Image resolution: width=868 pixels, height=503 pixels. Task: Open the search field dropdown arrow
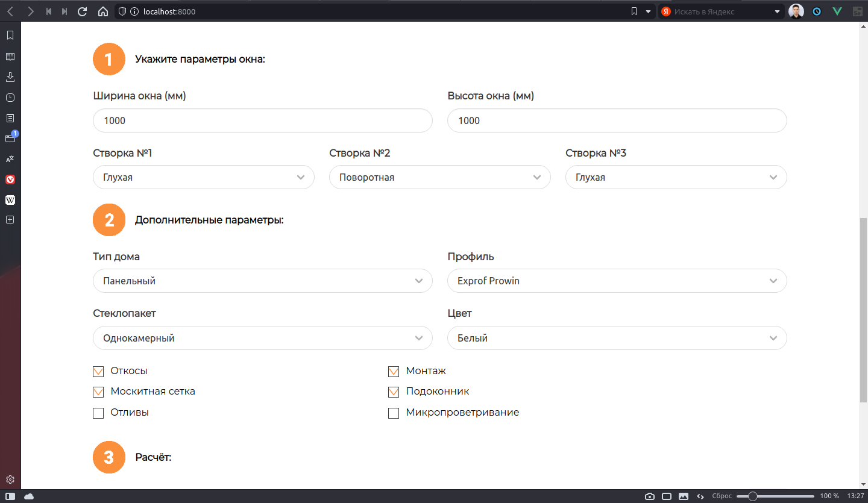click(x=778, y=11)
